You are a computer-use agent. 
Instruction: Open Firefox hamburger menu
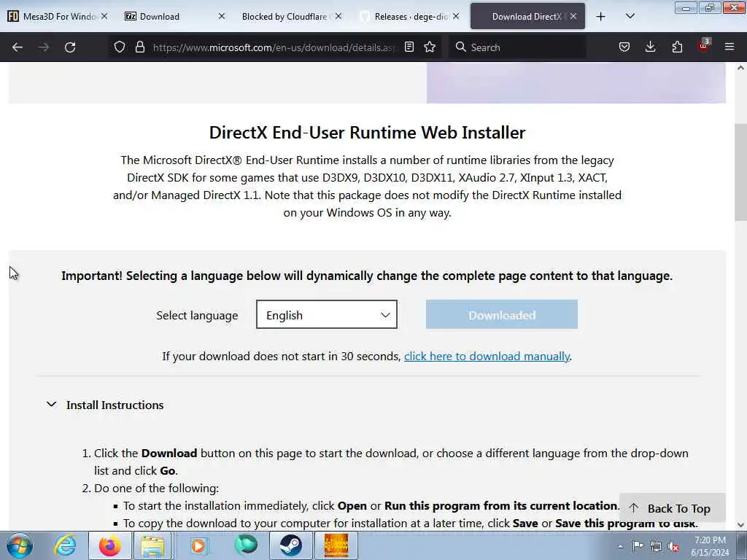[x=729, y=47]
